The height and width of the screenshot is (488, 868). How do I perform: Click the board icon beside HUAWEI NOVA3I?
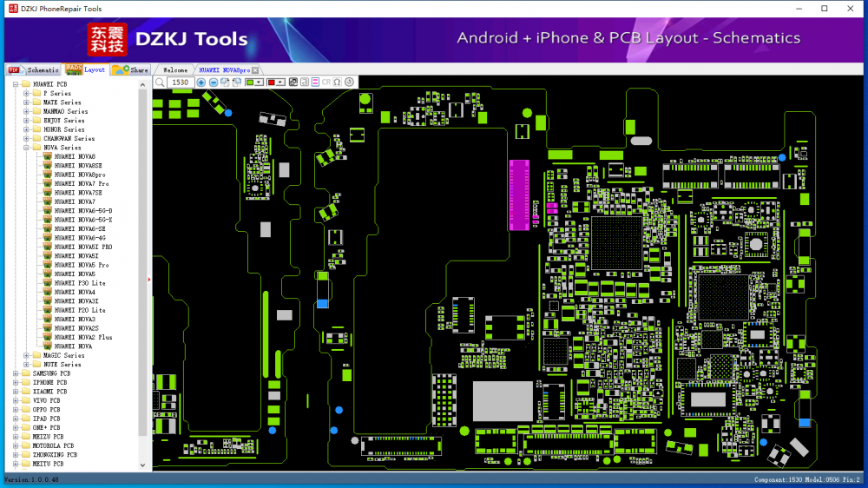click(x=47, y=300)
